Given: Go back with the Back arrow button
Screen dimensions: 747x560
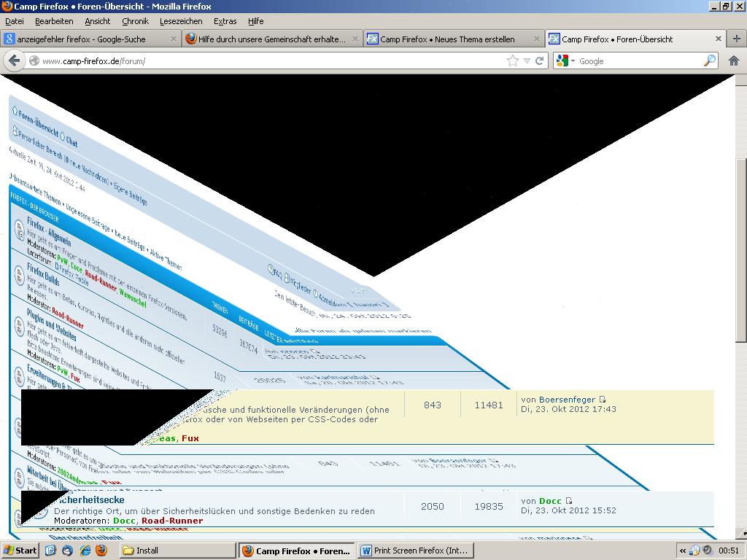Looking at the screenshot, I should click(15, 61).
